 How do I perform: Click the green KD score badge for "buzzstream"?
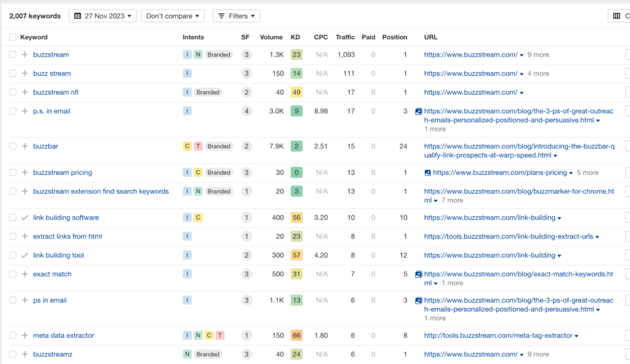(x=297, y=55)
